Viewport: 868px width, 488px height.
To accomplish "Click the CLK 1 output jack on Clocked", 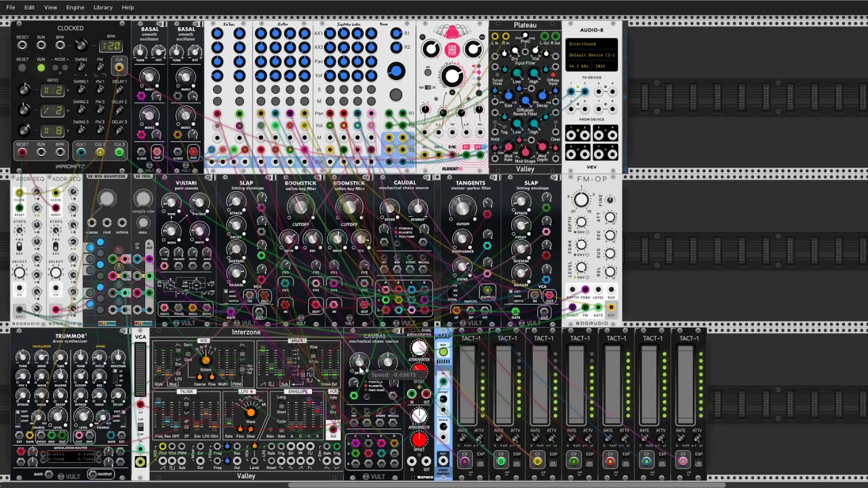I will (81, 152).
